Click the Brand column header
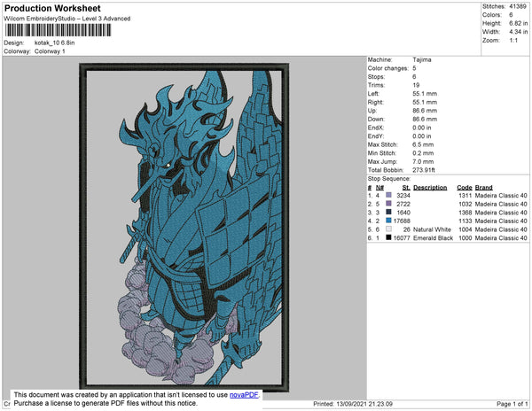This screenshot has height=411, width=532. [483, 188]
